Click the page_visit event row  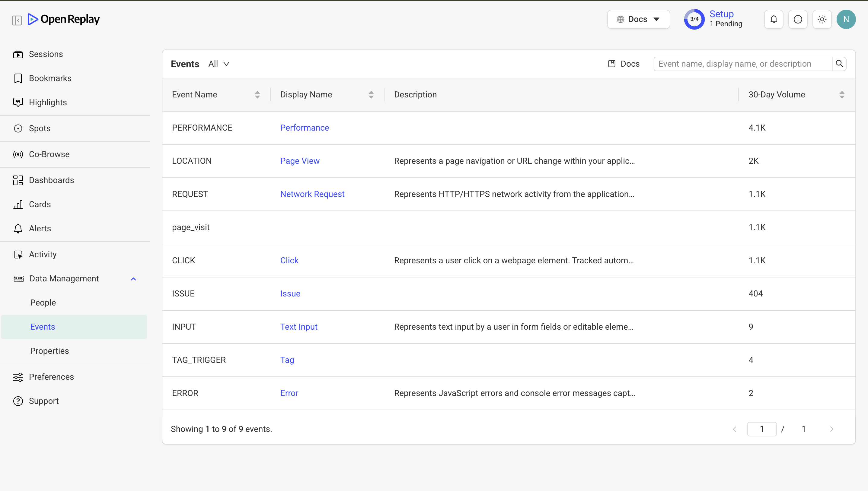509,227
